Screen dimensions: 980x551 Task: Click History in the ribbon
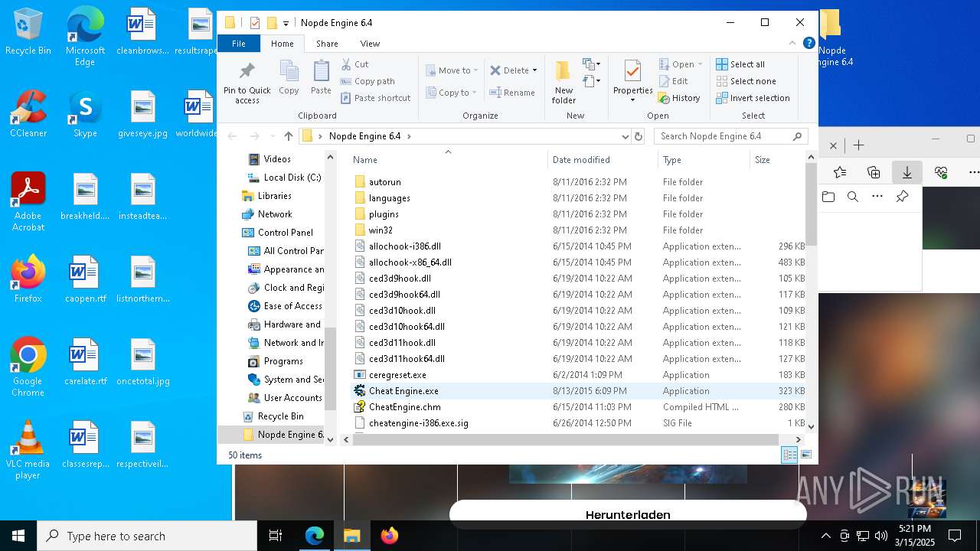(x=679, y=98)
